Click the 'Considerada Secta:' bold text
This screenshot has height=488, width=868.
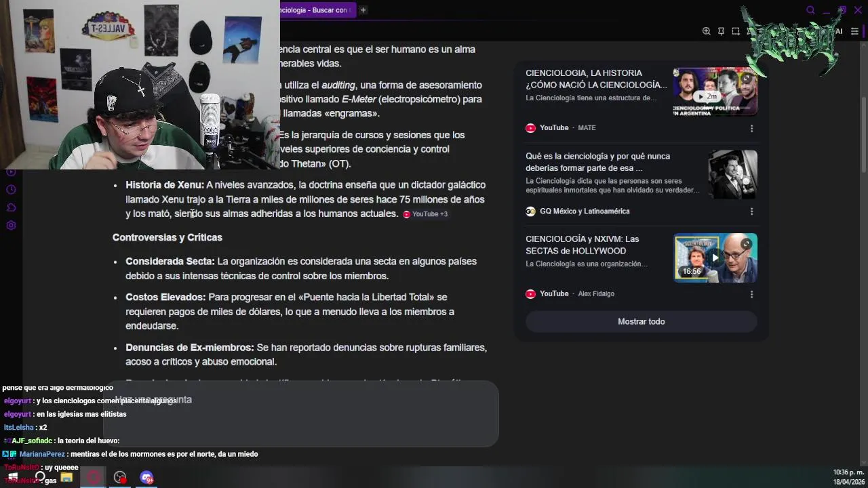[x=170, y=262]
